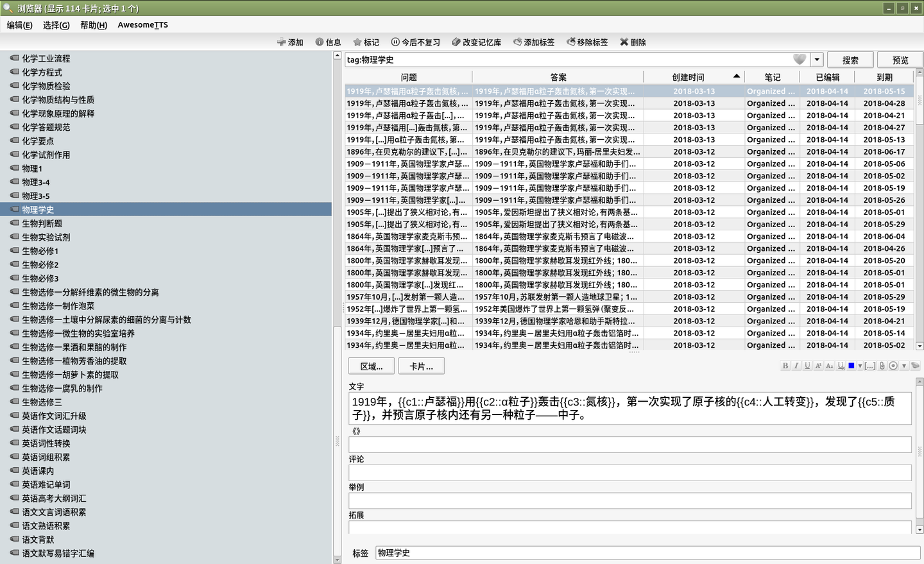
Task: Sort by the 到期 column header
Action: tap(884, 77)
